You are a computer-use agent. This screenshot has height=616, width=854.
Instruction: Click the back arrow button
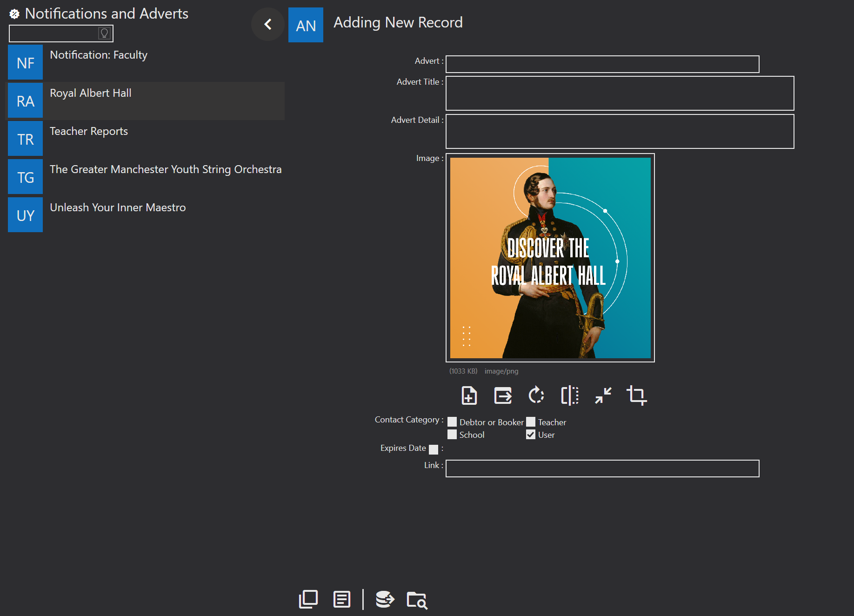(x=268, y=24)
